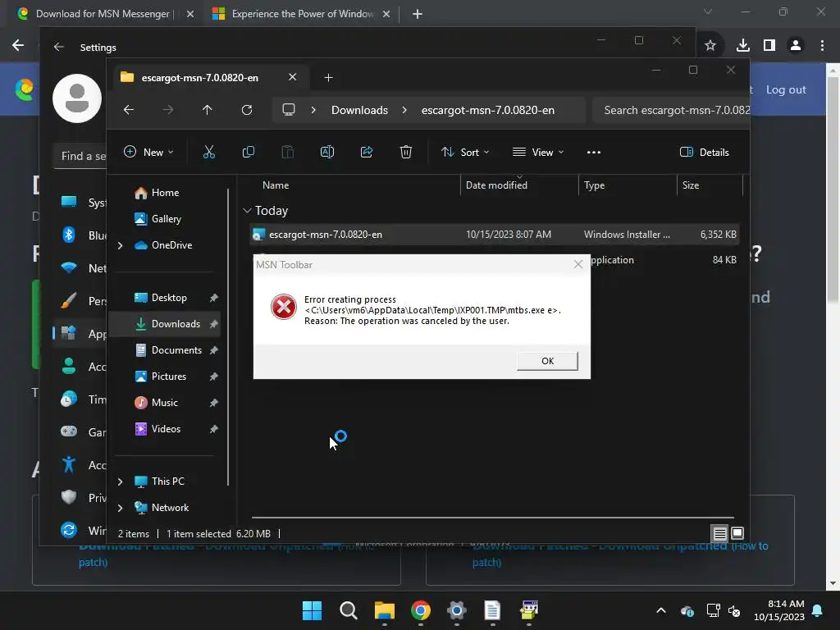Open the New item dropdown

pyautogui.click(x=148, y=152)
